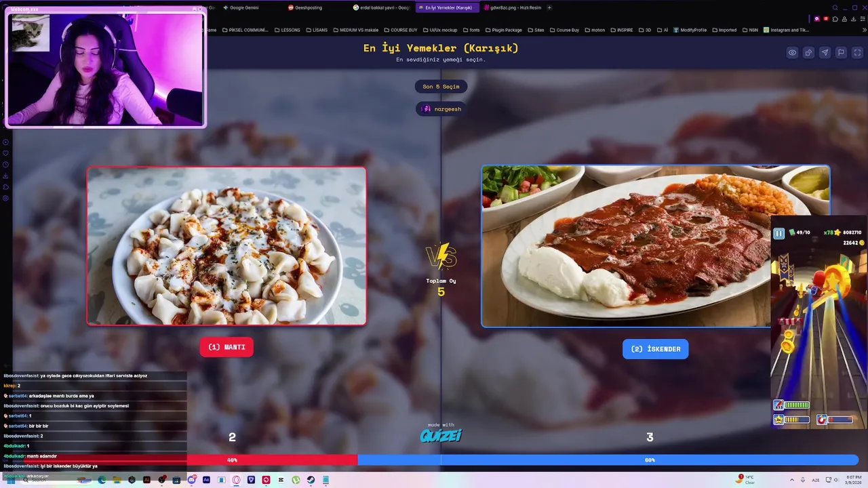The height and width of the screenshot is (488, 868).
Task: Open the 3D bookmark folder
Action: click(644, 30)
